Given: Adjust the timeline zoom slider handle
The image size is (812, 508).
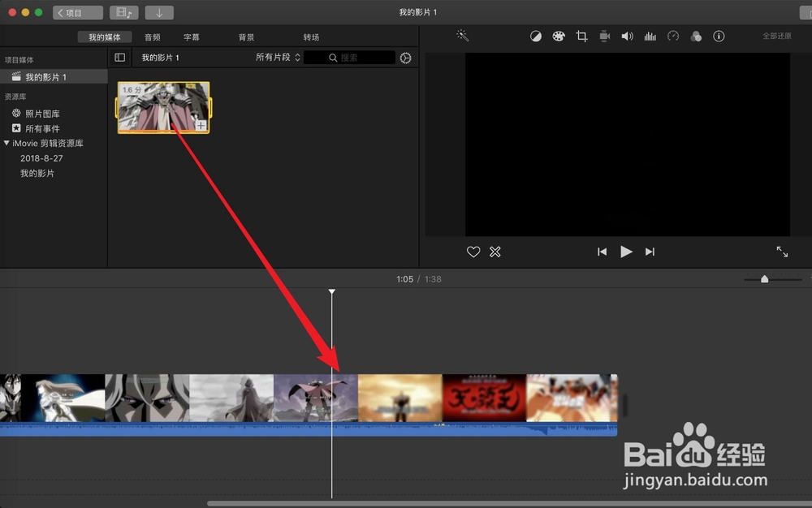Looking at the screenshot, I should tap(764, 279).
